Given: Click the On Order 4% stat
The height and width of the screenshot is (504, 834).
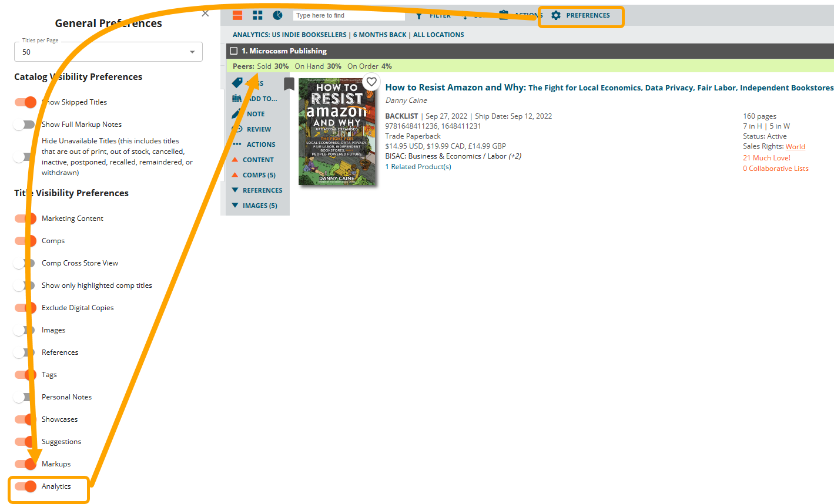Looking at the screenshot, I should click(x=370, y=66).
